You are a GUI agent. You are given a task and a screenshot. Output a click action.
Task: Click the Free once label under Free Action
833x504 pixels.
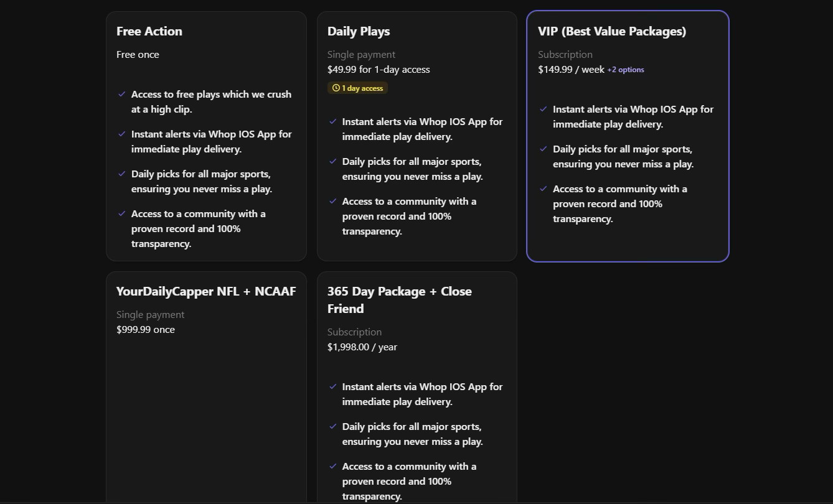pyautogui.click(x=138, y=54)
